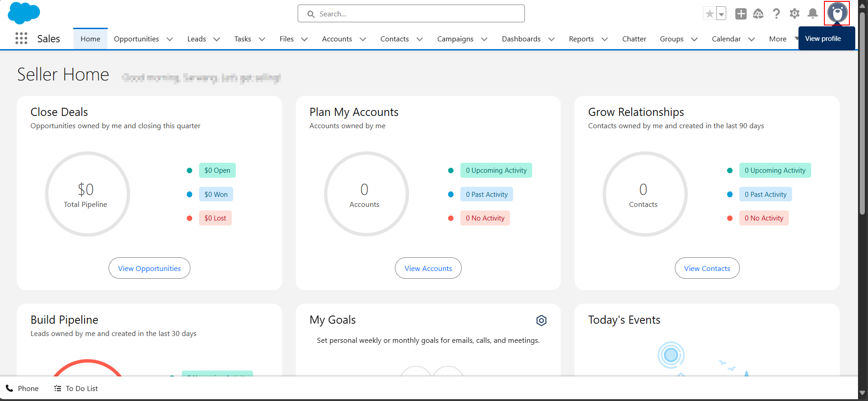Open the Contacts tab

point(394,39)
